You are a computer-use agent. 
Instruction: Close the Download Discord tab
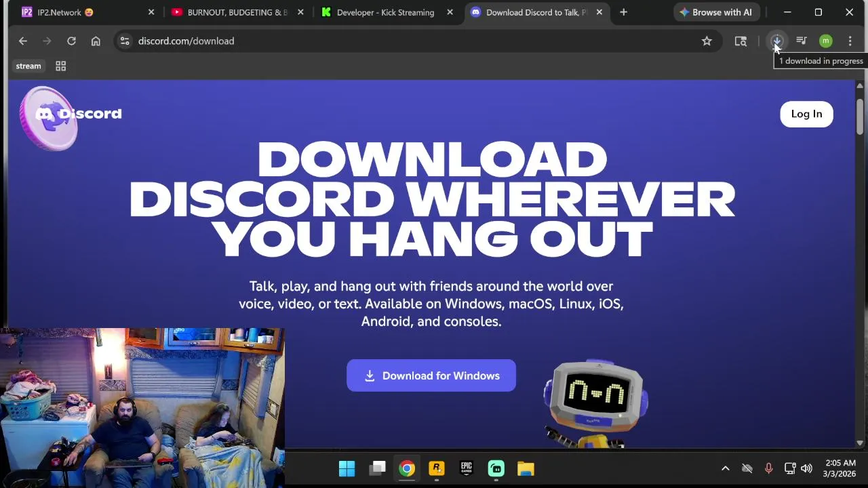pyautogui.click(x=599, y=12)
